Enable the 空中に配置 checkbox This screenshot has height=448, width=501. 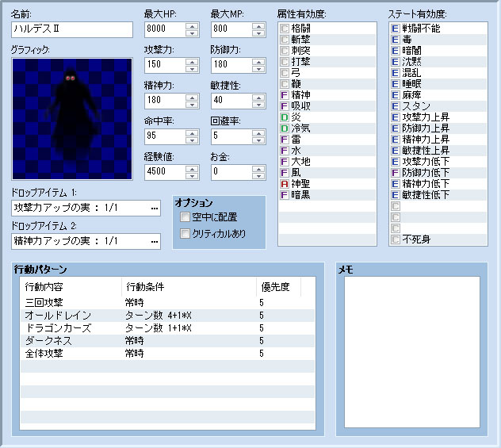click(x=185, y=216)
